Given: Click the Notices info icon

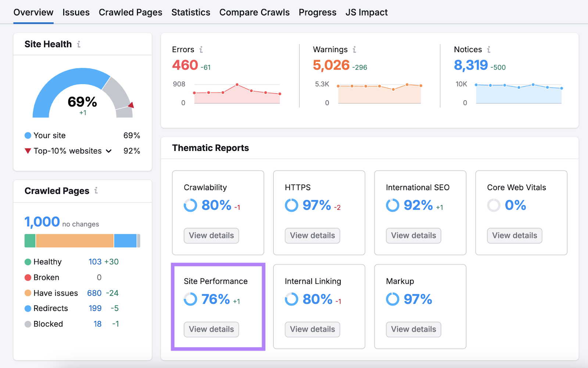Looking at the screenshot, I should point(489,49).
